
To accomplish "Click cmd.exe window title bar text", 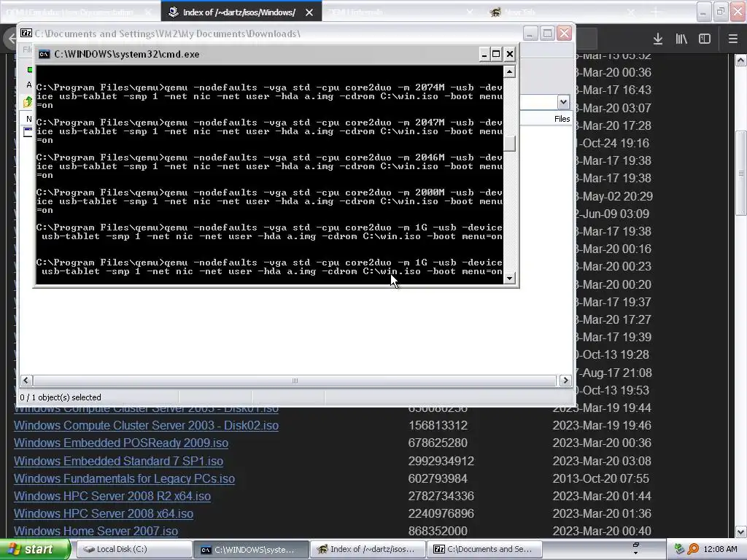I will pos(127,54).
